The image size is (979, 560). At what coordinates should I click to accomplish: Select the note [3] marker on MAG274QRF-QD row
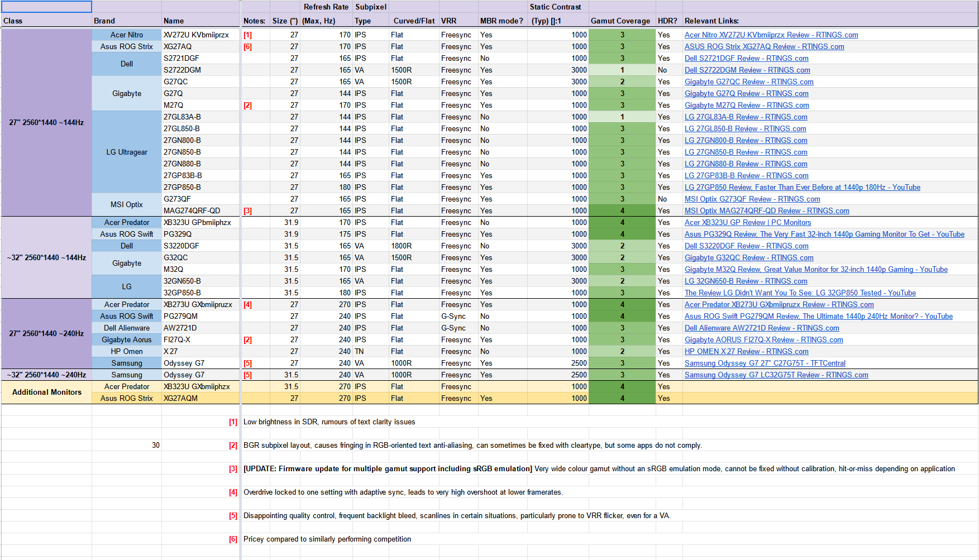pyautogui.click(x=247, y=210)
